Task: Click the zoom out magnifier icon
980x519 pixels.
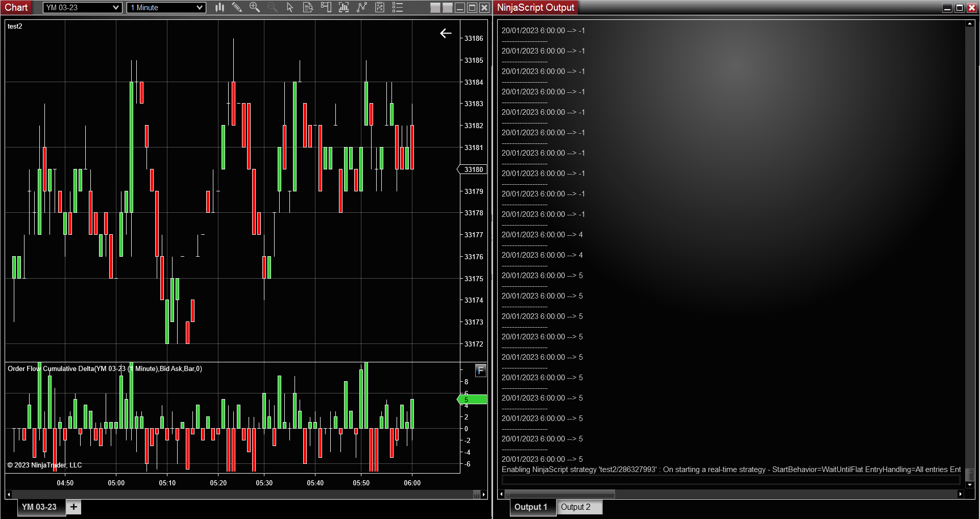Action: point(273,7)
